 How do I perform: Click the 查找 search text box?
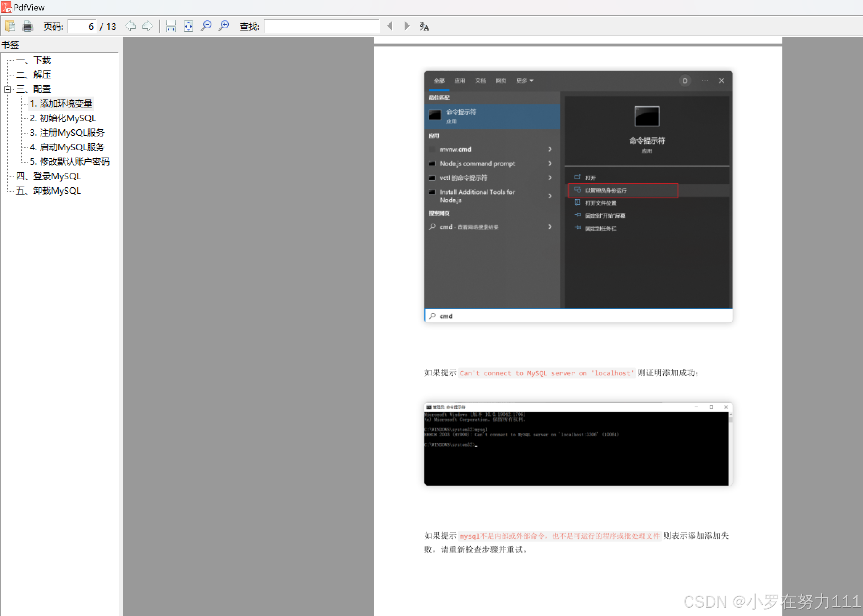click(321, 26)
